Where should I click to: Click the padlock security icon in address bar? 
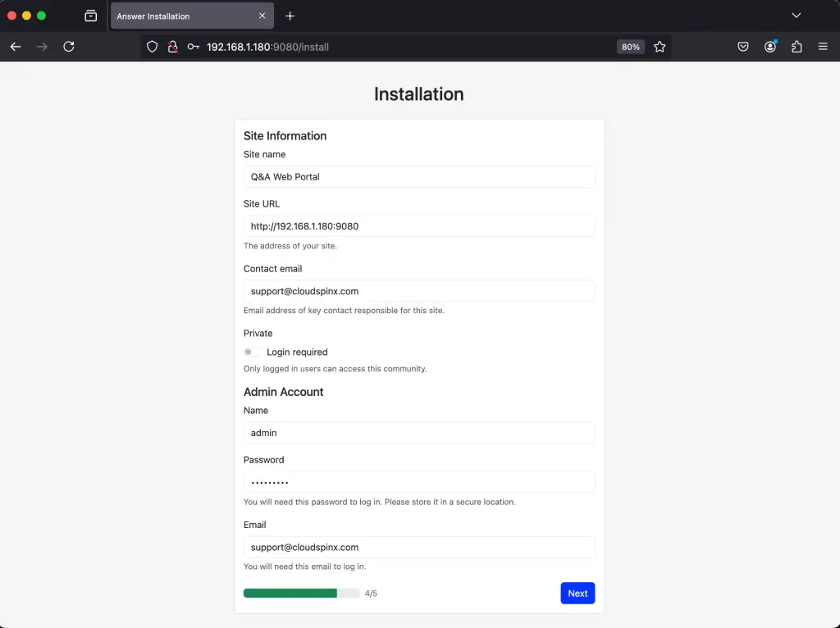coord(171,47)
